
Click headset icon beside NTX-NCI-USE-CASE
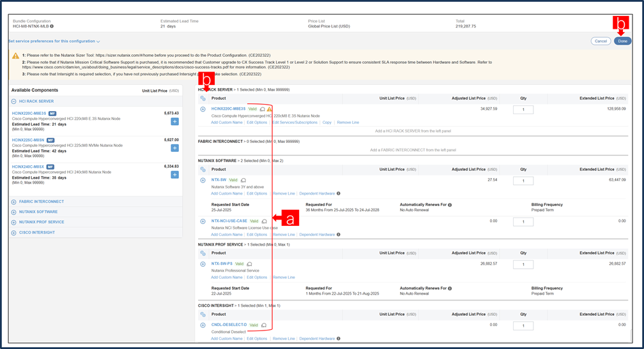tap(264, 221)
